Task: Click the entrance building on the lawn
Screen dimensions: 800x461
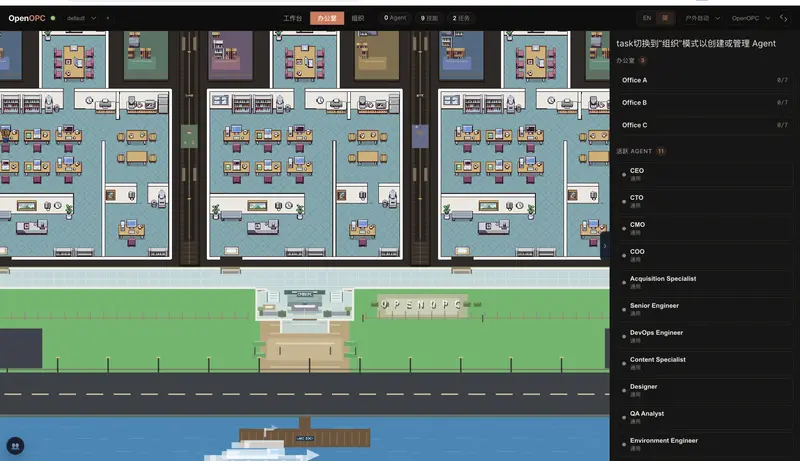Action: click(305, 304)
